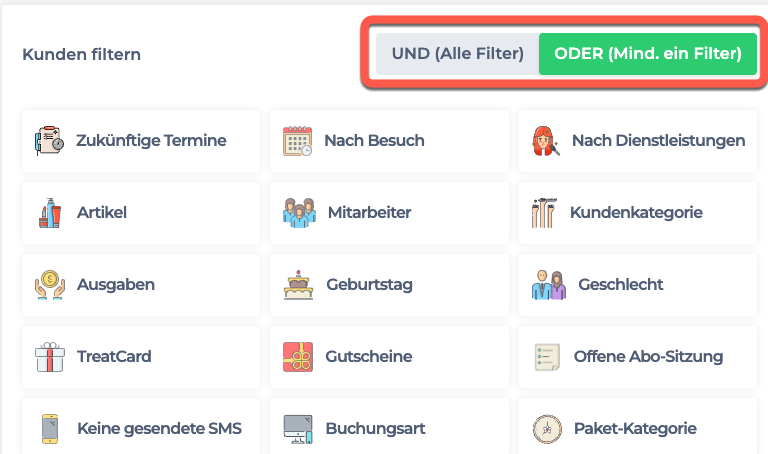Select the UND (Alle Filter) toggle option
The height and width of the screenshot is (454, 768).
coord(457,54)
